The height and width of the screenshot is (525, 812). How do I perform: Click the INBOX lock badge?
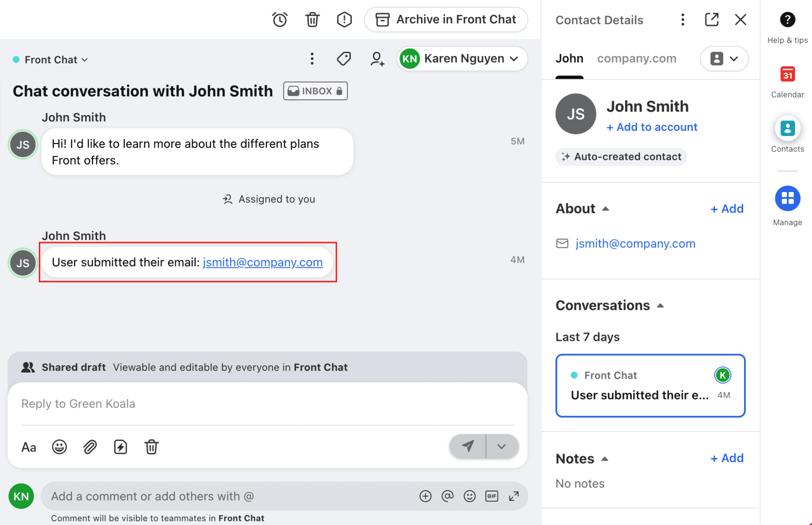point(315,91)
